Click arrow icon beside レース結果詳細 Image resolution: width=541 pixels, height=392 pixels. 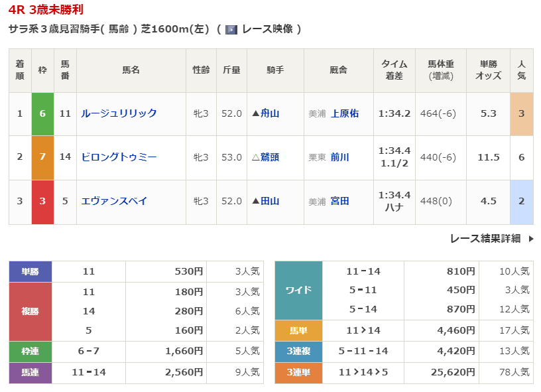(x=530, y=239)
